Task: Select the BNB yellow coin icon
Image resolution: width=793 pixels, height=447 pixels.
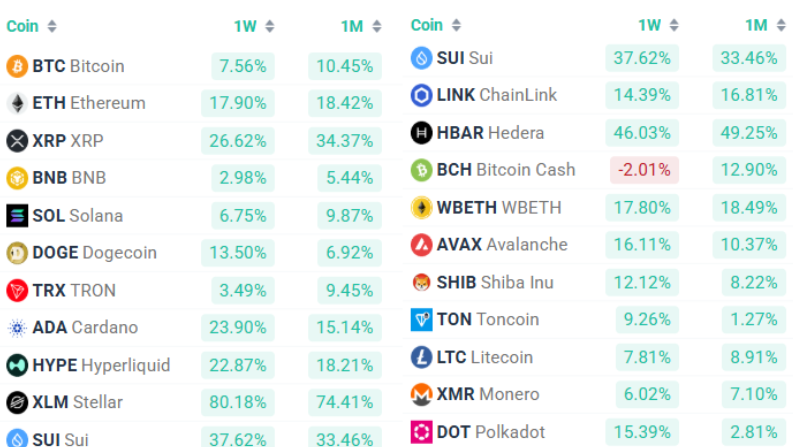Action: point(17,178)
